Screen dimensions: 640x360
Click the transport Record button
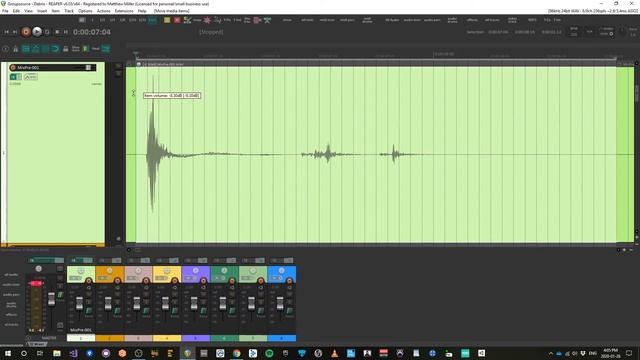[26, 32]
